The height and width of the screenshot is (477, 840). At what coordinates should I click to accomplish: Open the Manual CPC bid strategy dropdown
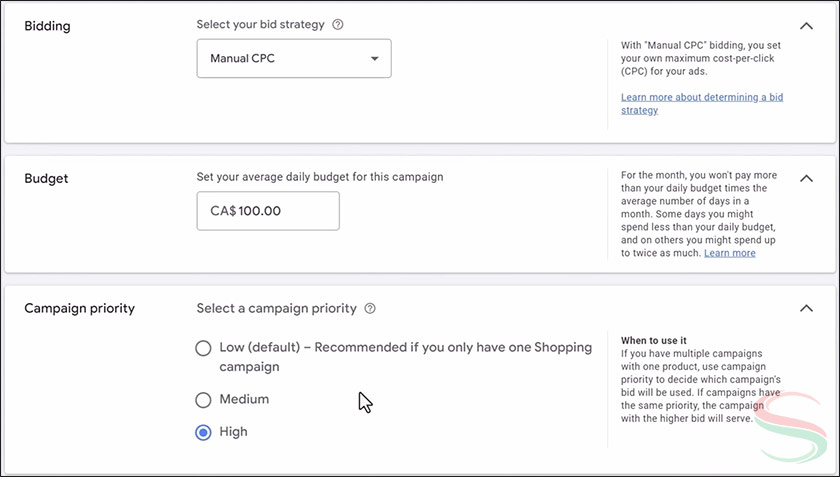click(293, 59)
